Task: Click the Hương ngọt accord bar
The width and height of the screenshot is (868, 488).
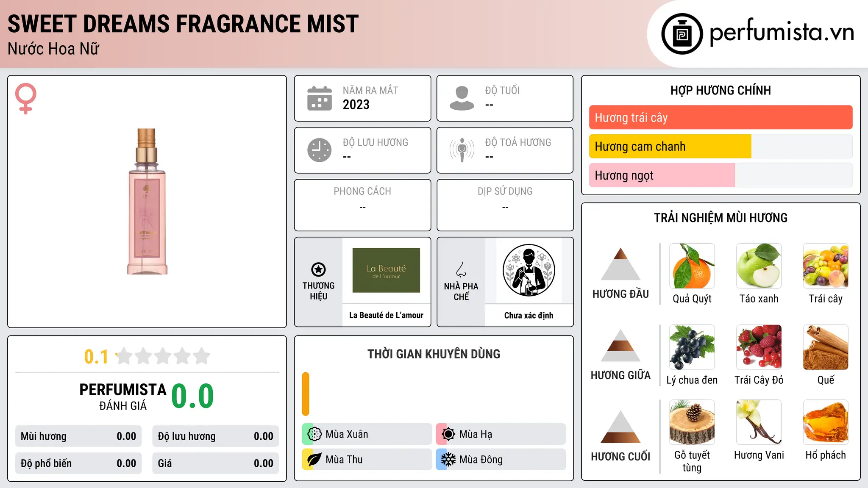Action: [721, 175]
